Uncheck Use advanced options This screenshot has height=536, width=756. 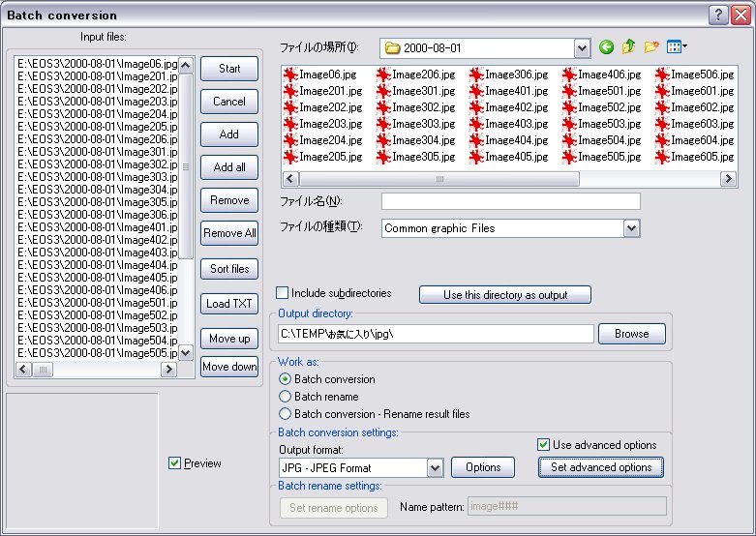[x=544, y=445]
